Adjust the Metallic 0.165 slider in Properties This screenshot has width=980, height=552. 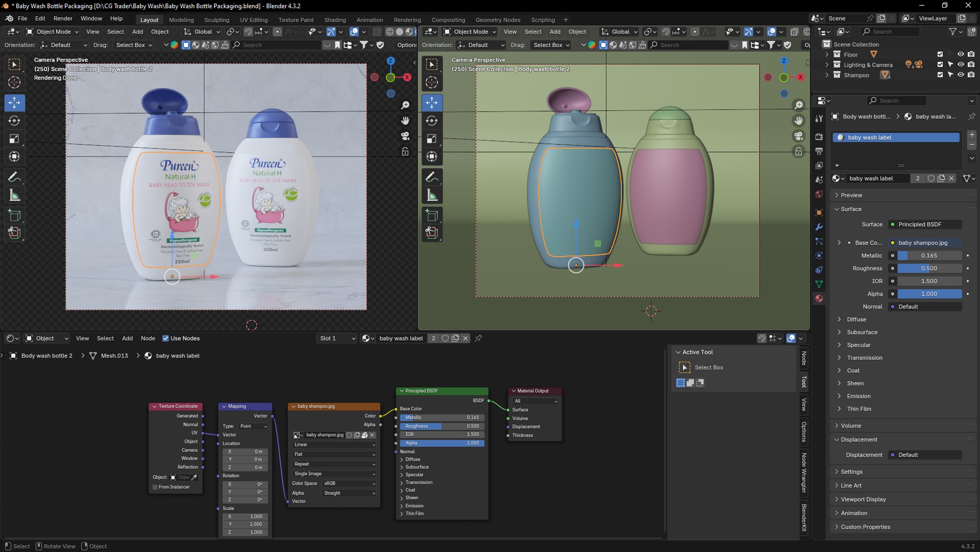[x=929, y=256]
